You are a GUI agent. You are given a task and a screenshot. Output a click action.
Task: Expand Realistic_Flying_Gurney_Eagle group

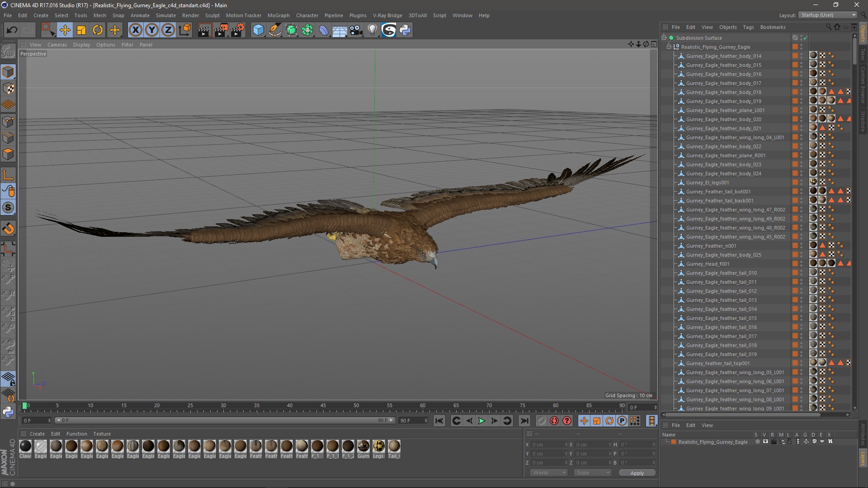(668, 47)
